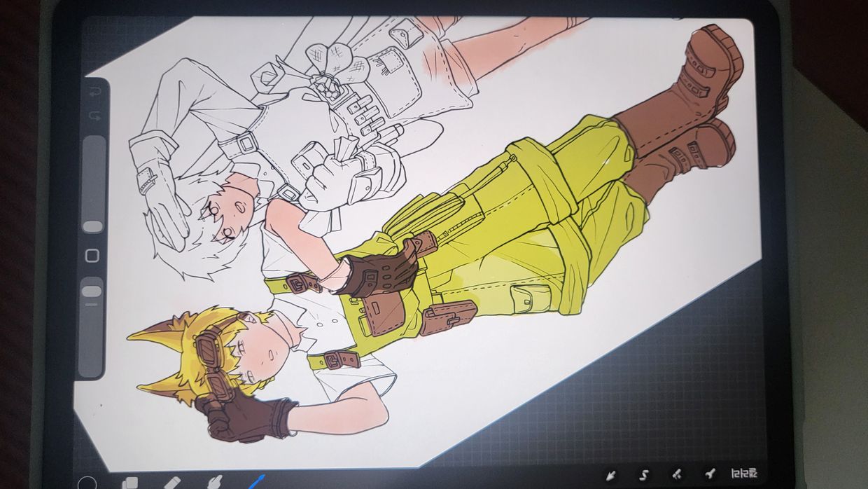Click the brush opacity slider handle
The image size is (868, 489).
[x=93, y=291]
